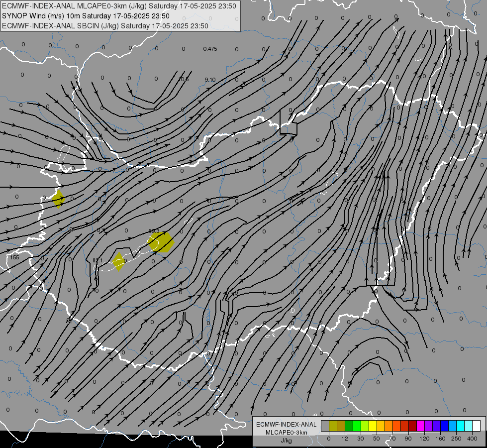The width and height of the screenshot is (487, 448).
Task: Click the legend tick label 50
Action: [377, 439]
